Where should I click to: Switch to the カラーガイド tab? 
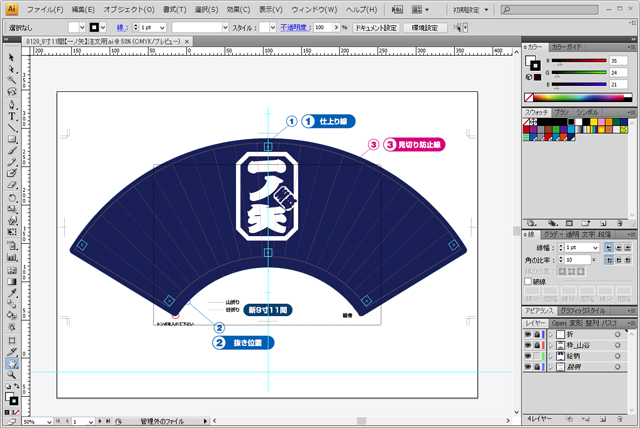[567, 47]
